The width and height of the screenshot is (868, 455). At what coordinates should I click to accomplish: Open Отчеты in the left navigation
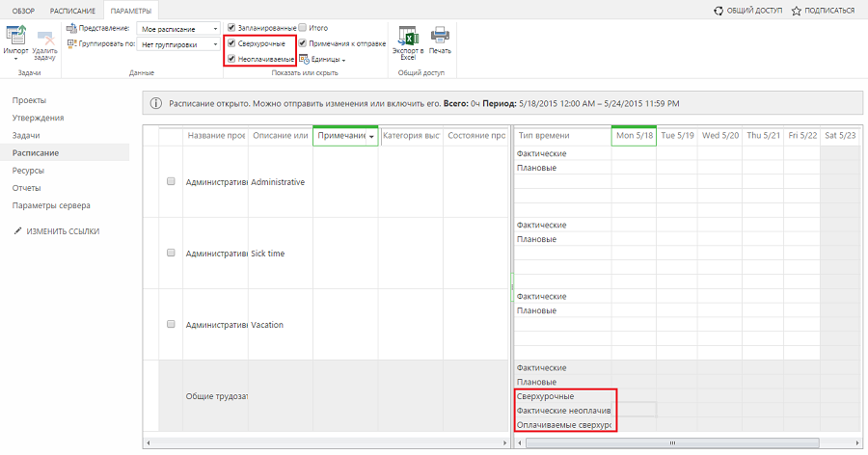27,188
